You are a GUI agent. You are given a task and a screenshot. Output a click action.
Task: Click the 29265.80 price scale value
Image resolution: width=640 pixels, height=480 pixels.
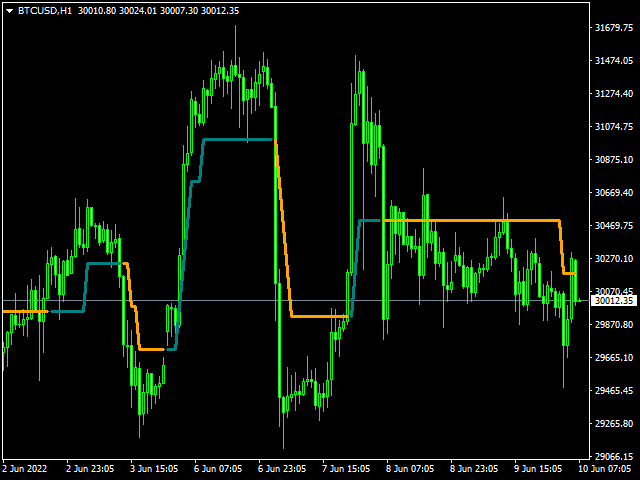tap(614, 424)
